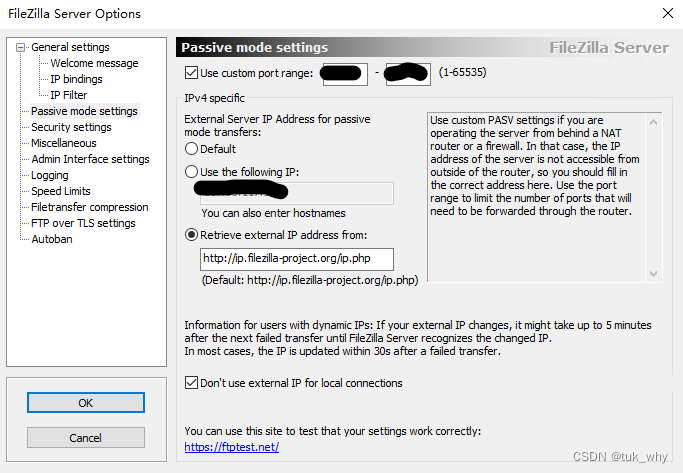Open Miscellaneous settings in tree
Viewport: 683px width, 473px height.
click(x=64, y=143)
